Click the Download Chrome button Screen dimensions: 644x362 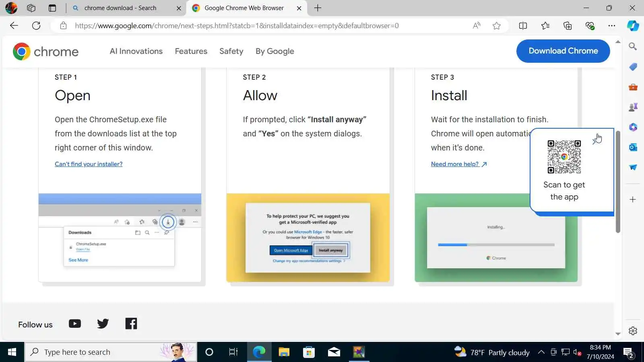563,51
